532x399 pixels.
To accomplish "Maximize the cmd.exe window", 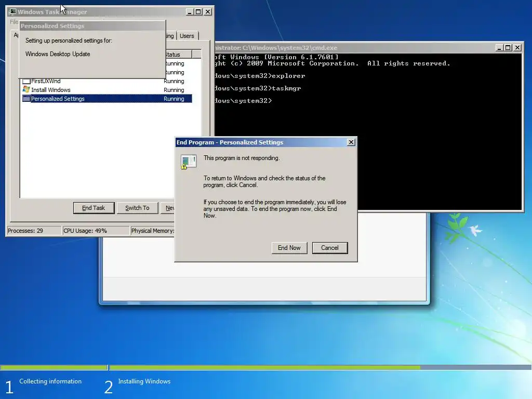I will click(x=508, y=48).
